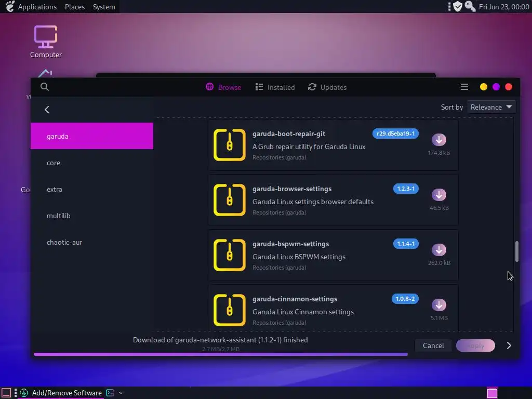Click the Apply button
This screenshot has height=399, width=532.
coord(475,345)
